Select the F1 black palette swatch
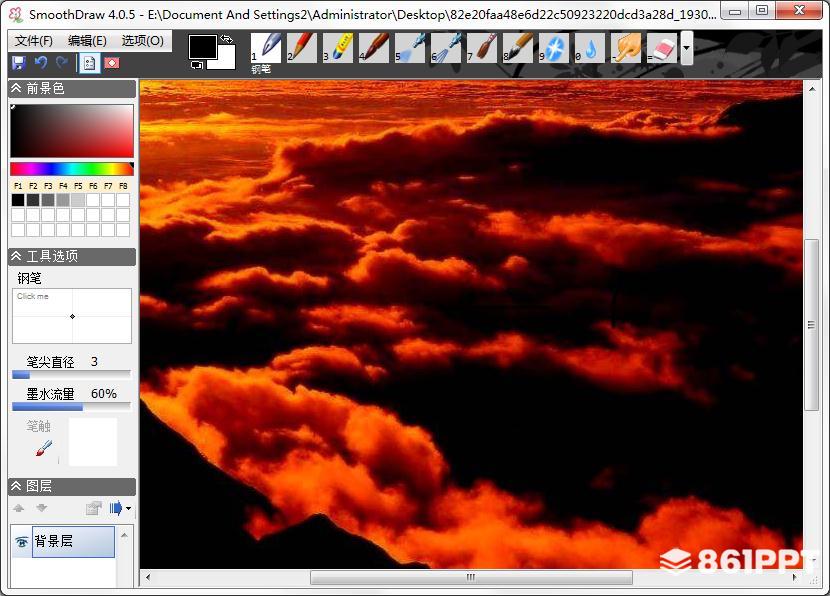 click(18, 200)
